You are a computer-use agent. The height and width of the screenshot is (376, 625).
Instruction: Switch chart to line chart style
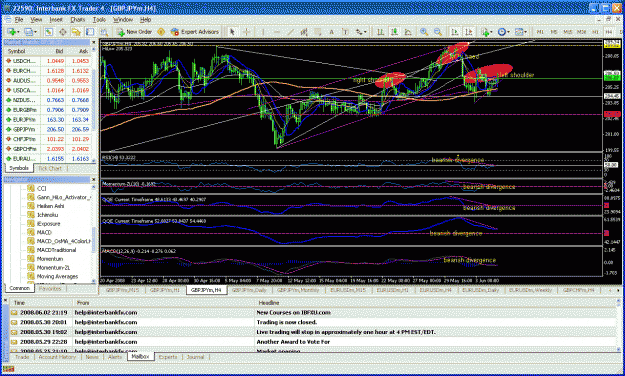(x=408, y=32)
